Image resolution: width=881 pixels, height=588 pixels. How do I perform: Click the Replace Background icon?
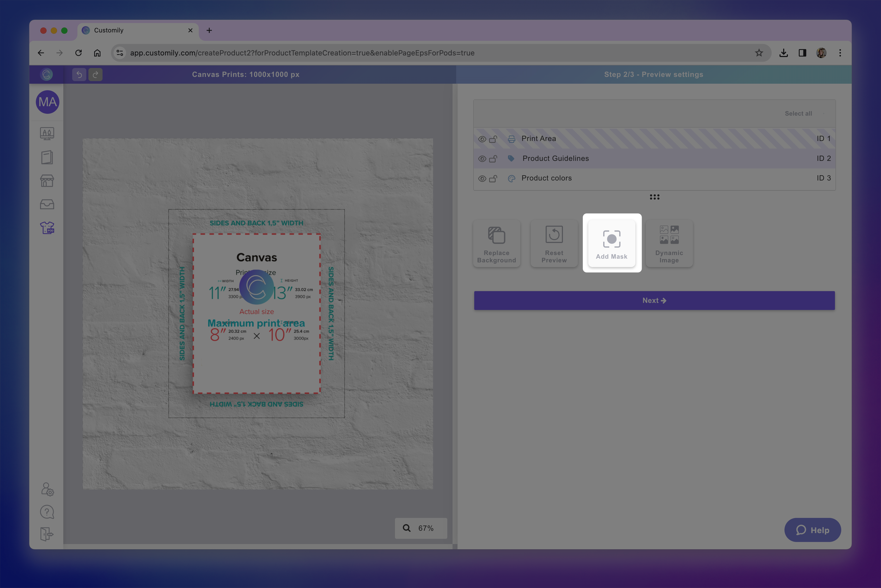pos(496,235)
